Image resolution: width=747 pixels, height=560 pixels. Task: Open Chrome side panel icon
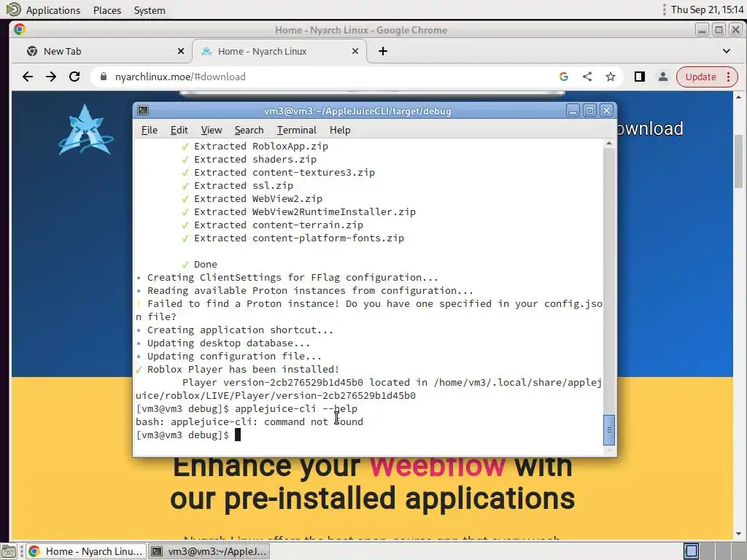(639, 77)
